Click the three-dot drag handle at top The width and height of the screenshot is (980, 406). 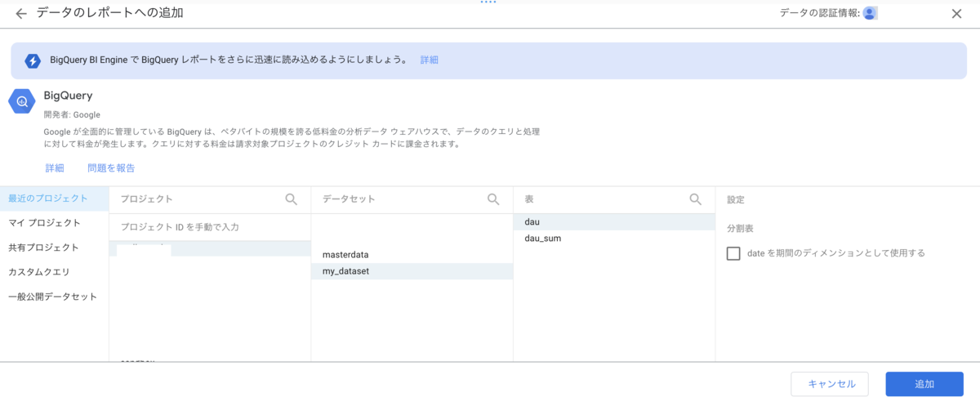488,2
